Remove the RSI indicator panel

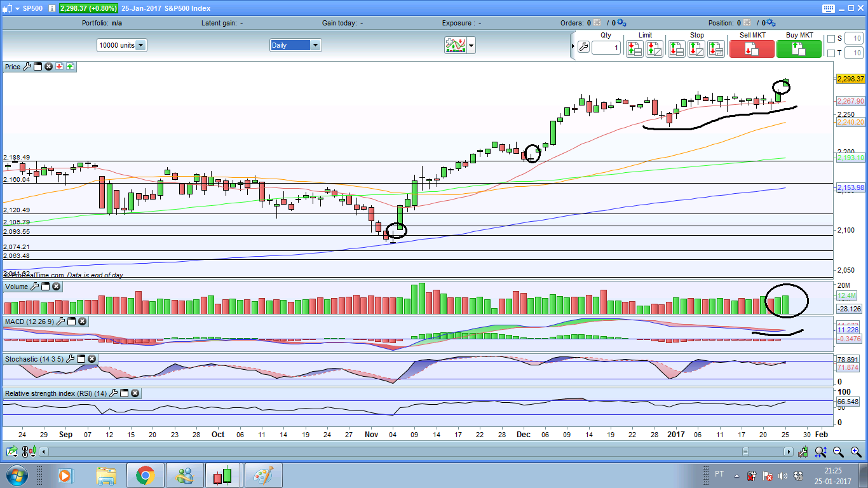tap(135, 393)
